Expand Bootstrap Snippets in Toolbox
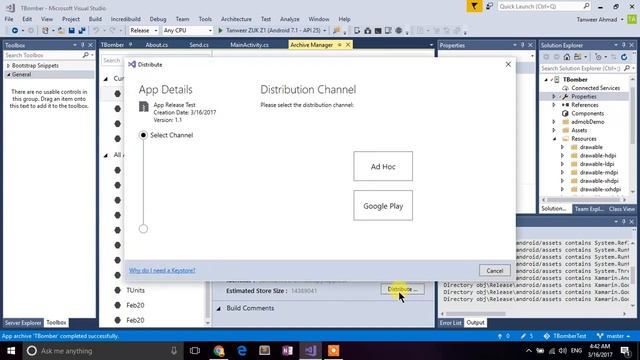The height and width of the screenshot is (360, 640). (x=8, y=66)
